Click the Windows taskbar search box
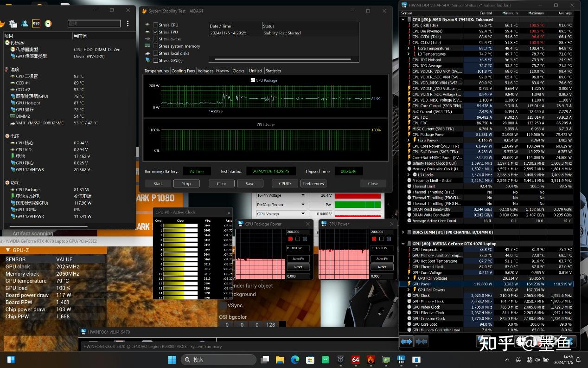The width and height of the screenshot is (588, 368). [218, 360]
